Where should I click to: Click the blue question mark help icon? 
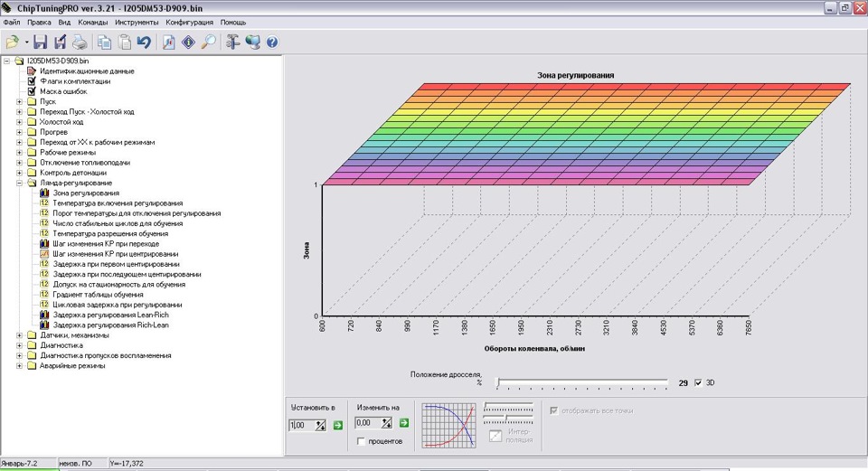coord(272,42)
